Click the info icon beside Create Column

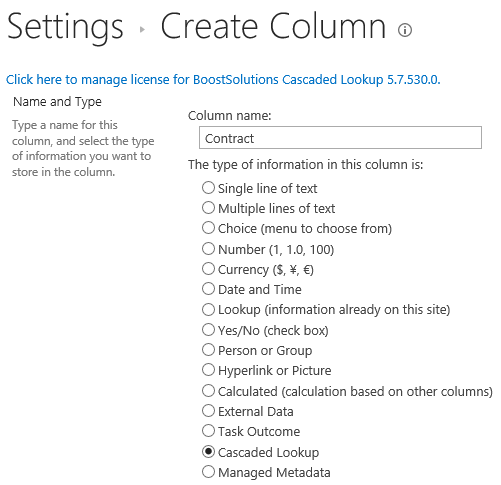pyautogui.click(x=405, y=30)
